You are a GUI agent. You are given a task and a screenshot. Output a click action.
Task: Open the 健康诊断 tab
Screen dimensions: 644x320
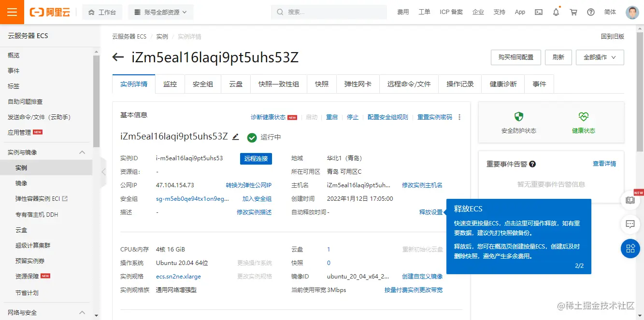click(503, 84)
